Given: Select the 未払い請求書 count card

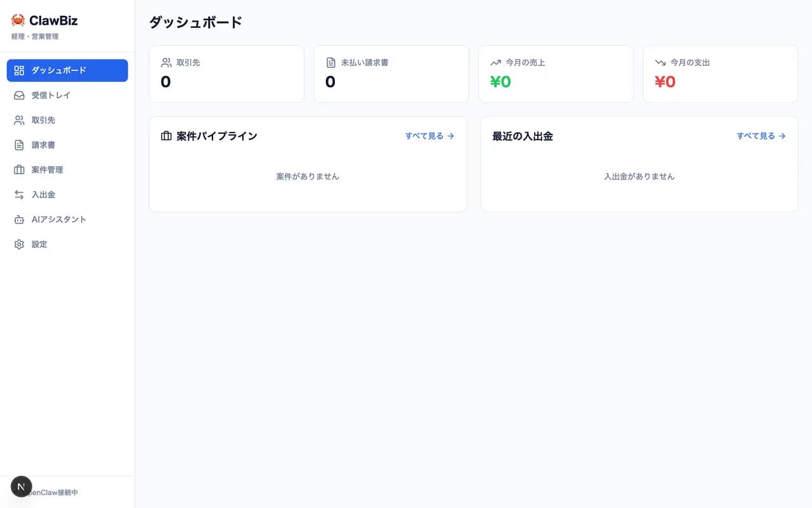Looking at the screenshot, I should 391,74.
